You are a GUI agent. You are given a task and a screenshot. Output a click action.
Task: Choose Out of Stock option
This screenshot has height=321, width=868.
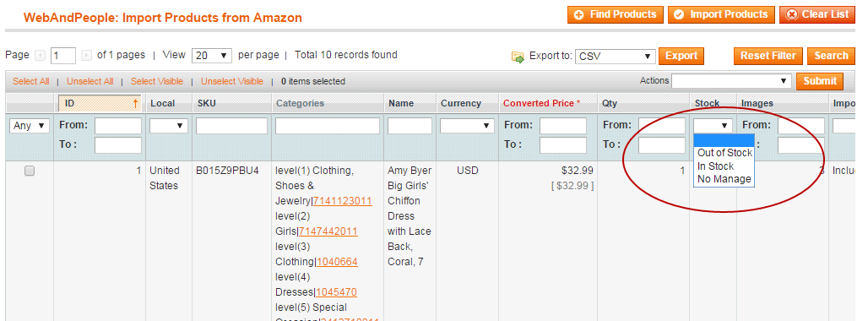(x=724, y=153)
